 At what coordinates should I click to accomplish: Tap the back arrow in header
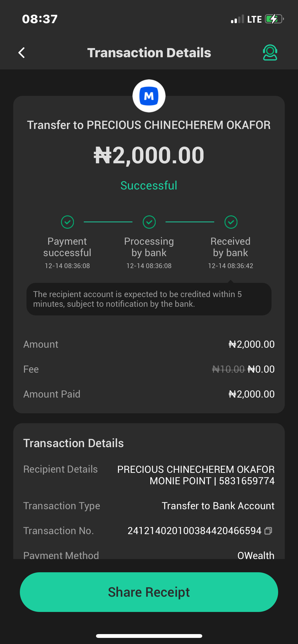coord(22,53)
